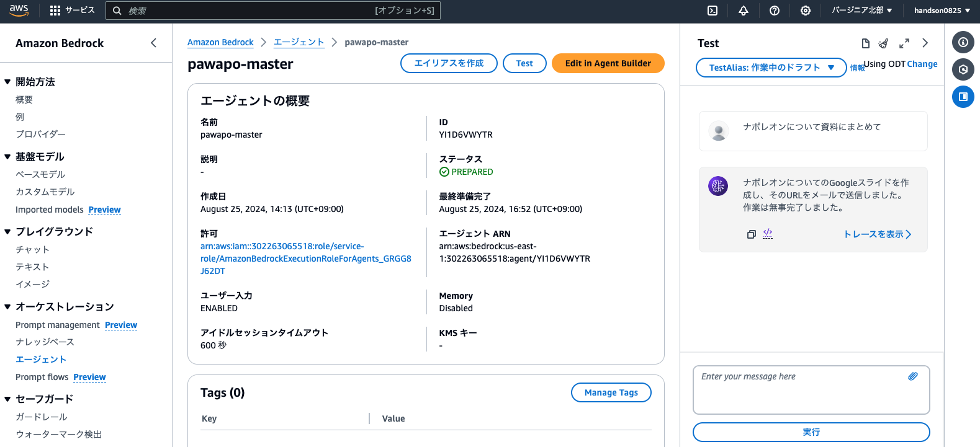980x447 pixels.
Task: Collapse the Amazon Bedrock sidebar
Action: tap(153, 43)
